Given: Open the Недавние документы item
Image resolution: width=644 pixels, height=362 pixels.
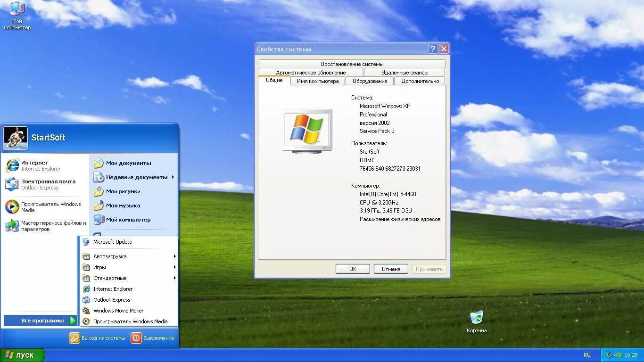Looking at the screenshot, I should [x=134, y=177].
